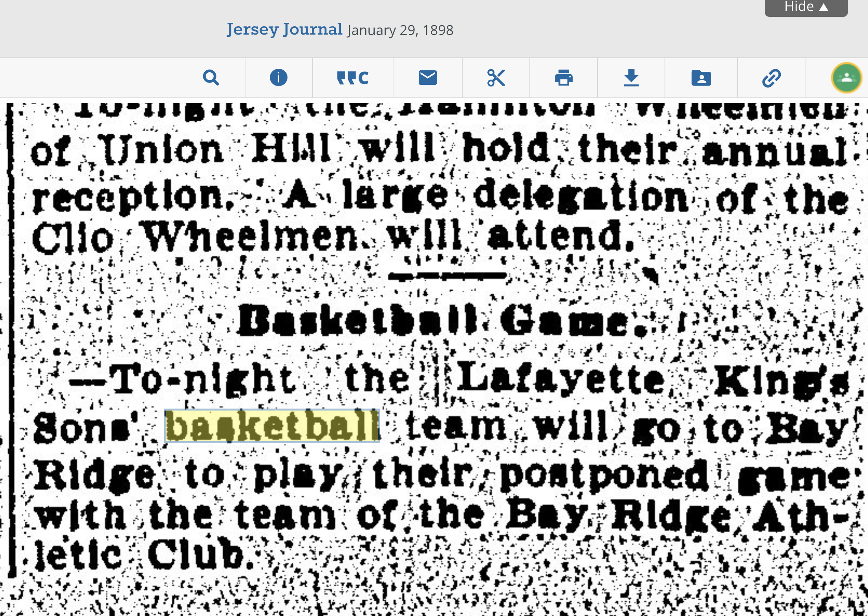Open the Jersey Journal publication link
The width and height of the screenshot is (868, 616).
tap(284, 30)
